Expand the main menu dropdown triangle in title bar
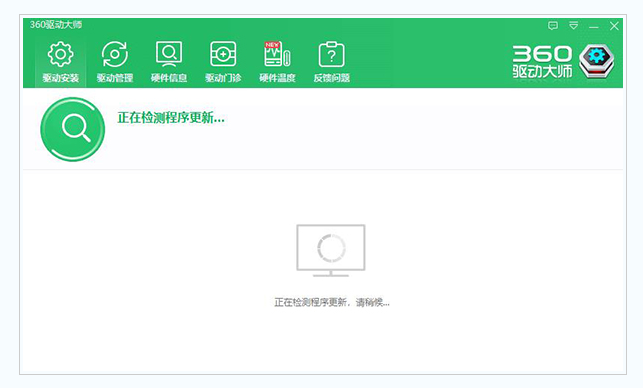This screenshot has width=643, height=388. [573, 26]
